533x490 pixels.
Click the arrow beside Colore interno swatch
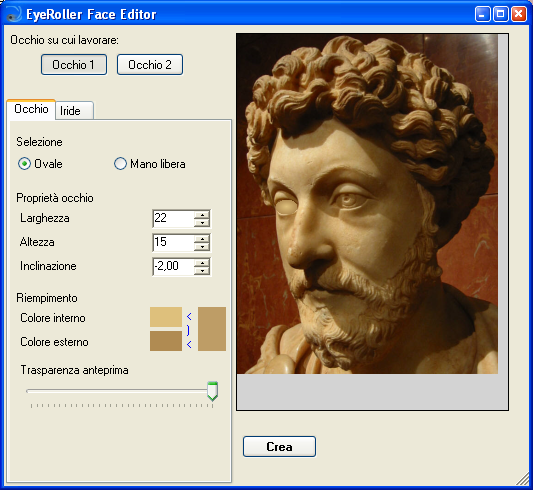(189, 317)
